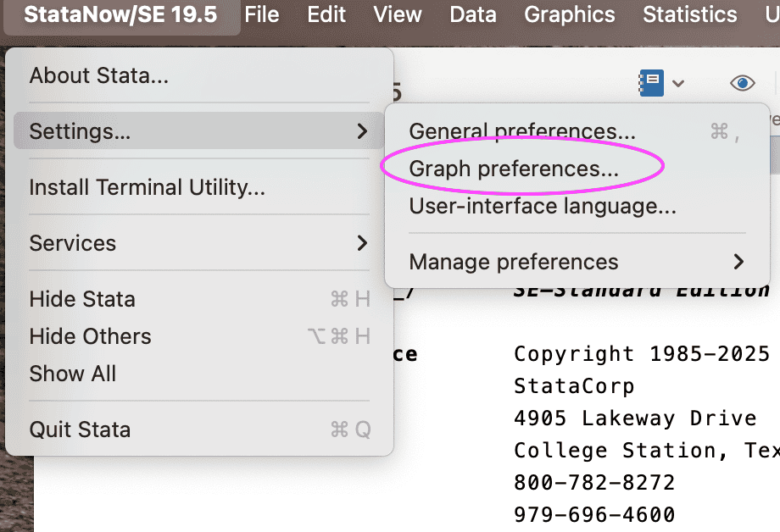780x532 pixels.
Task: Open the File menu in menu bar
Action: tap(262, 14)
